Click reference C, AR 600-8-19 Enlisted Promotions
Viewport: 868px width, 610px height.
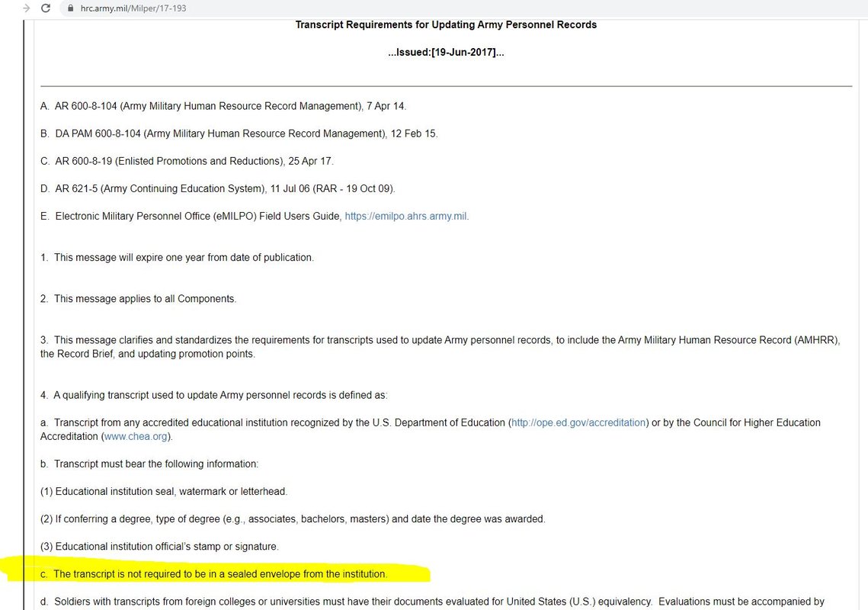187,161
